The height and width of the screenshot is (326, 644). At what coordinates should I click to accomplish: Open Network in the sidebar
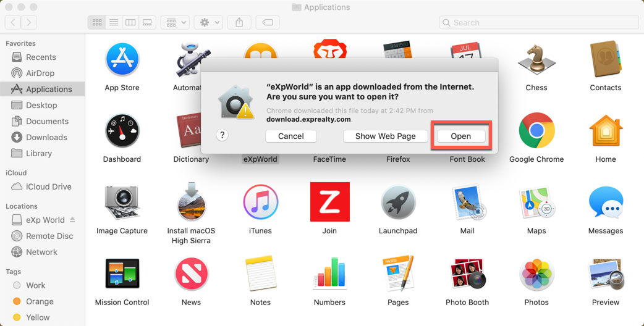point(42,252)
